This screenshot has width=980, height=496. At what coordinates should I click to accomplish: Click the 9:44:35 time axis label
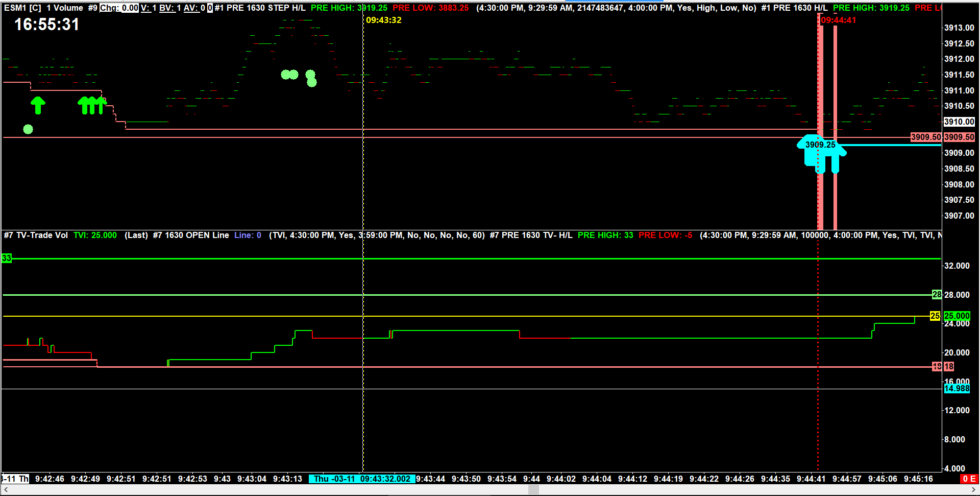click(x=775, y=479)
